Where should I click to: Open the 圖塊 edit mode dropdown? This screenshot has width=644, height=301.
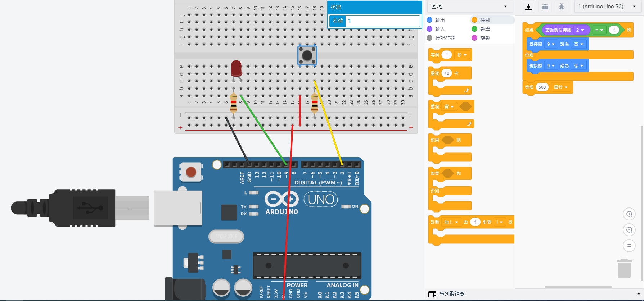[x=469, y=6]
